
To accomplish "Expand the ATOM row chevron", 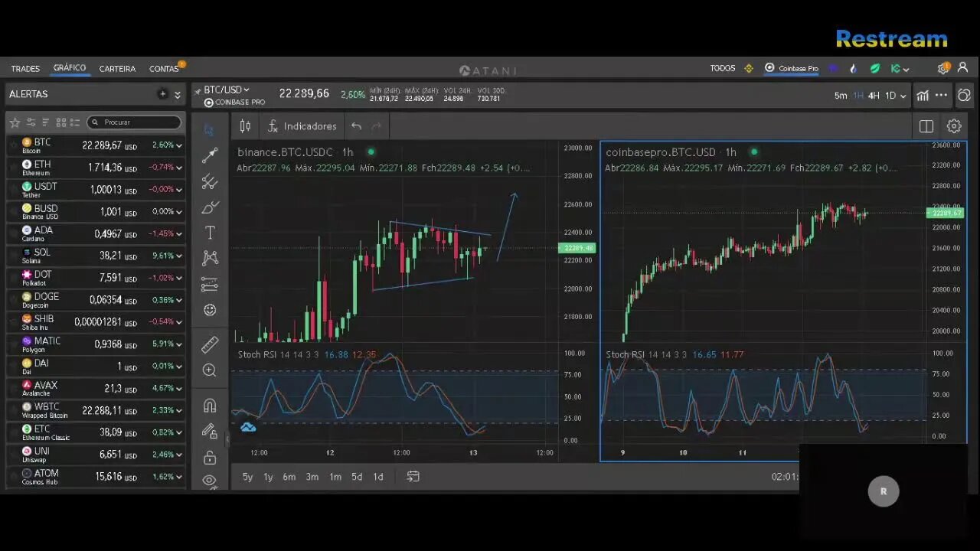I will coord(179,477).
